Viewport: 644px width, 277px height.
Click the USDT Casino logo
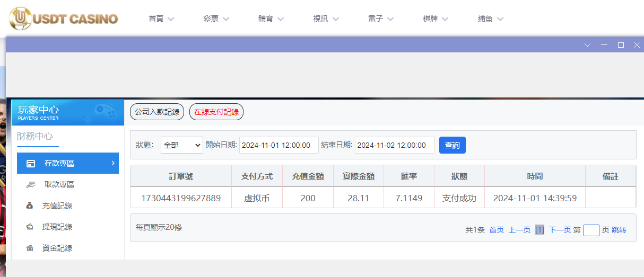click(x=63, y=19)
